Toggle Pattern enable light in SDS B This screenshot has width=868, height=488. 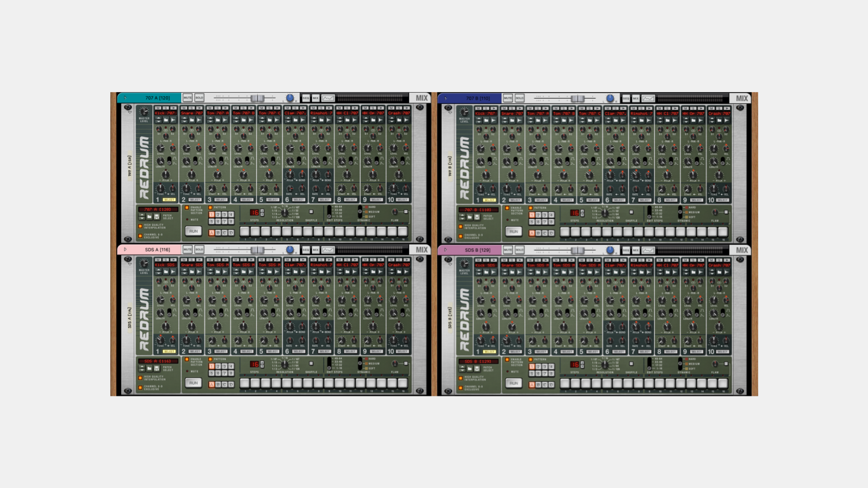(x=531, y=359)
